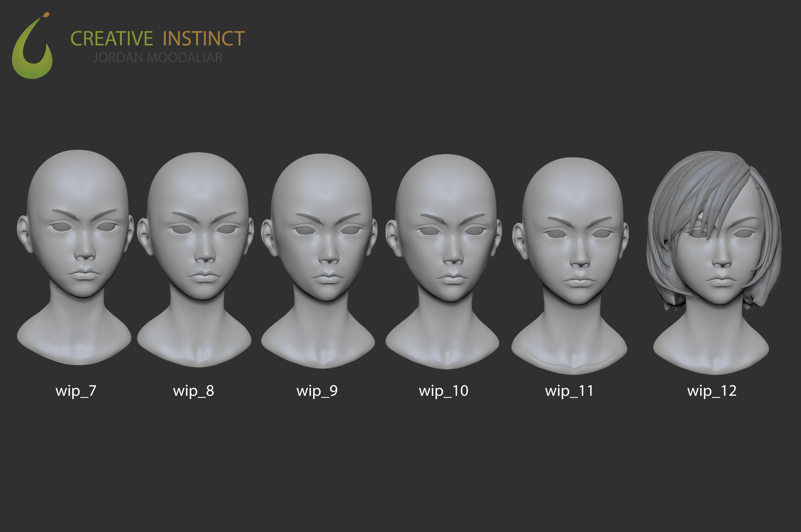This screenshot has height=532, width=801.
Task: Click the 'wip_11' label
Action: 569,391
